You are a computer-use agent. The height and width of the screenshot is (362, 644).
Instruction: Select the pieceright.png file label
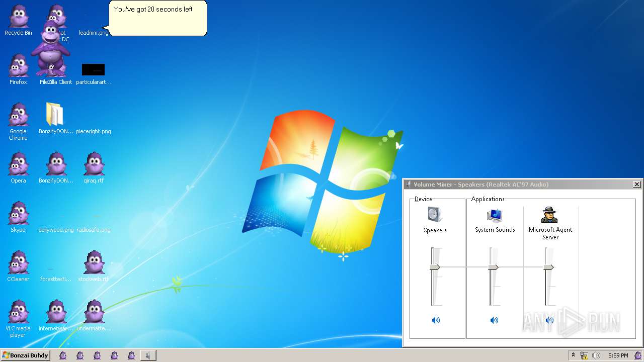94,131
